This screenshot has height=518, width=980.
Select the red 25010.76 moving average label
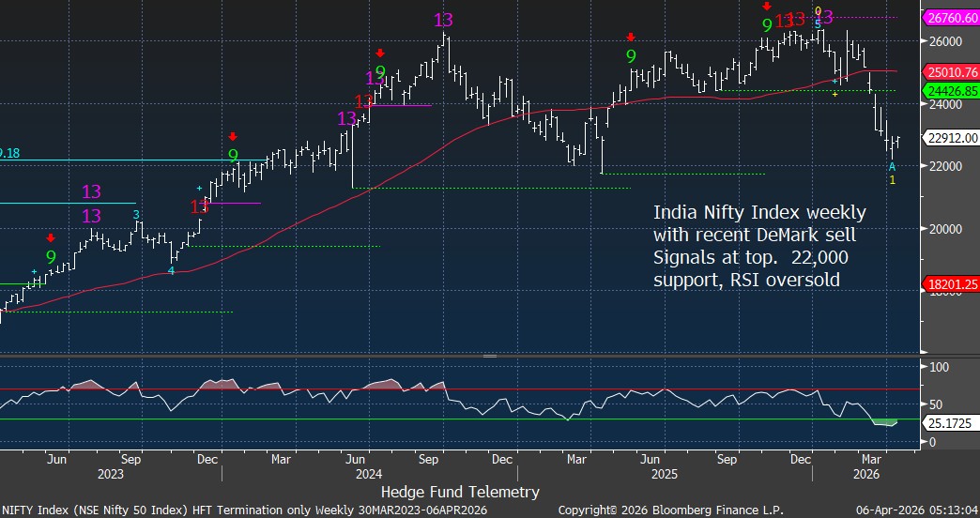click(x=952, y=71)
